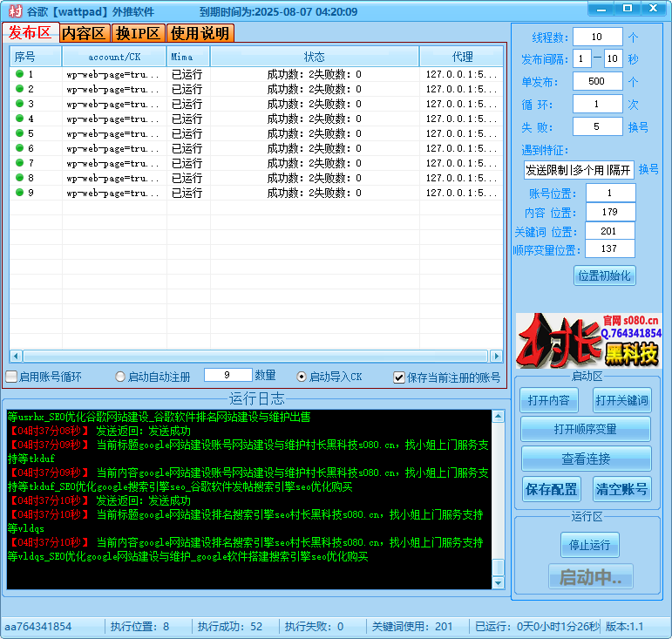
Task: Click the log scrollbar thumb
Action: pyautogui.click(x=498, y=568)
